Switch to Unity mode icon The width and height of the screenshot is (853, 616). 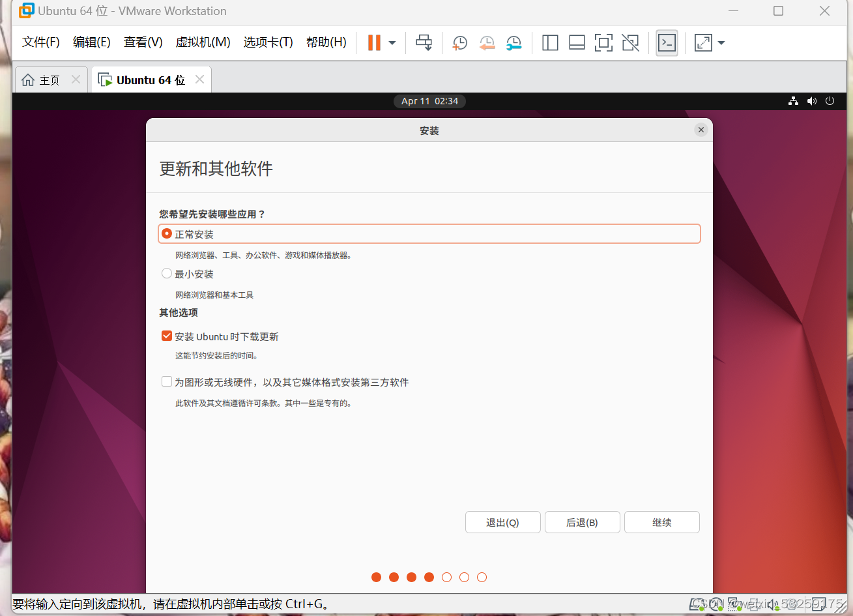(x=630, y=43)
